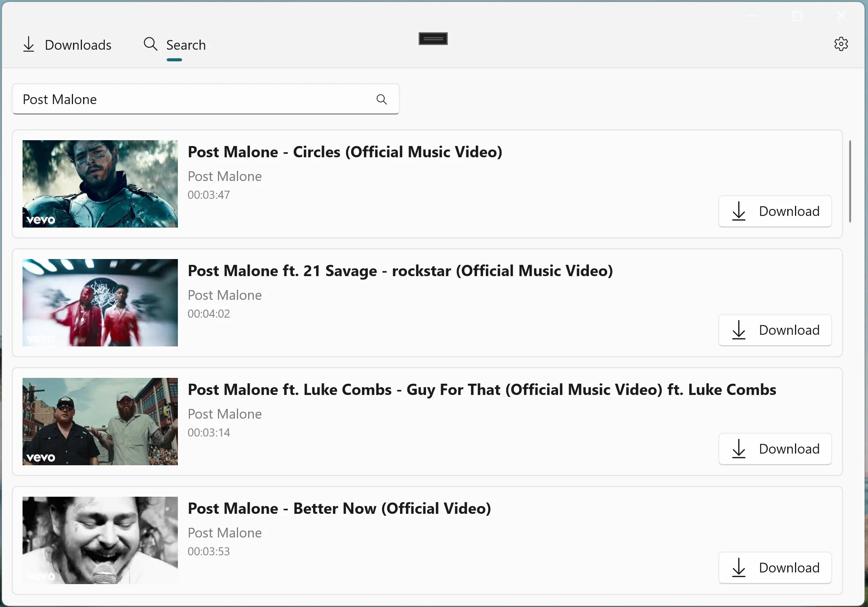The height and width of the screenshot is (607, 868).
Task: Maximize the application window
Action: coord(797,16)
